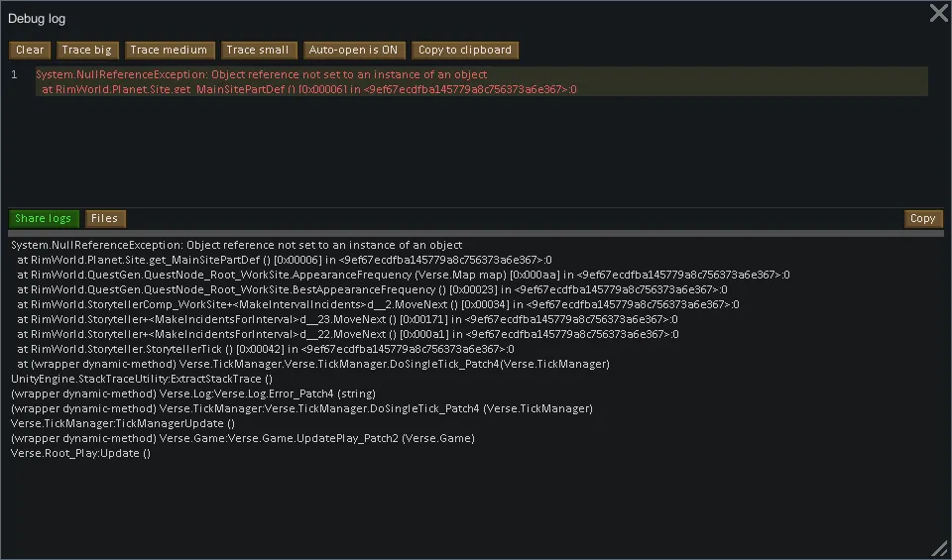The image size is (952, 560).
Task: Click the gray divider bar above stack trace
Action: [476, 234]
